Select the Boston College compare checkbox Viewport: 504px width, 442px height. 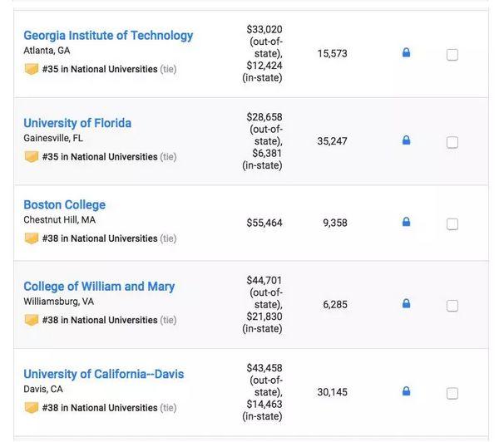point(452,223)
